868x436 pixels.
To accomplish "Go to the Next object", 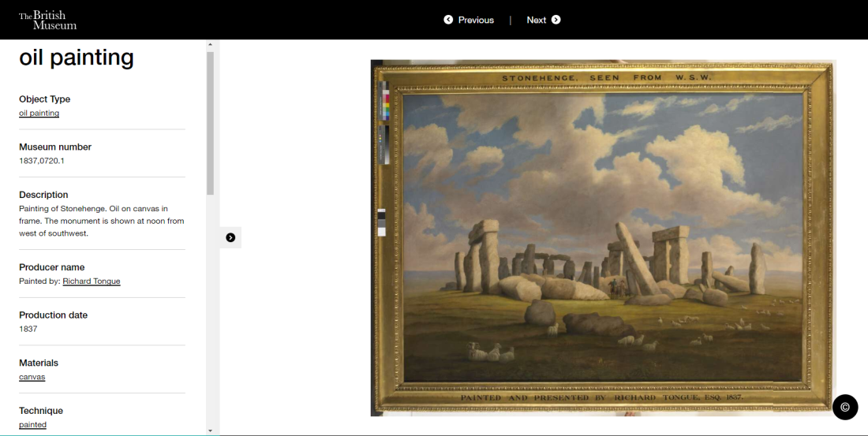I will (544, 20).
